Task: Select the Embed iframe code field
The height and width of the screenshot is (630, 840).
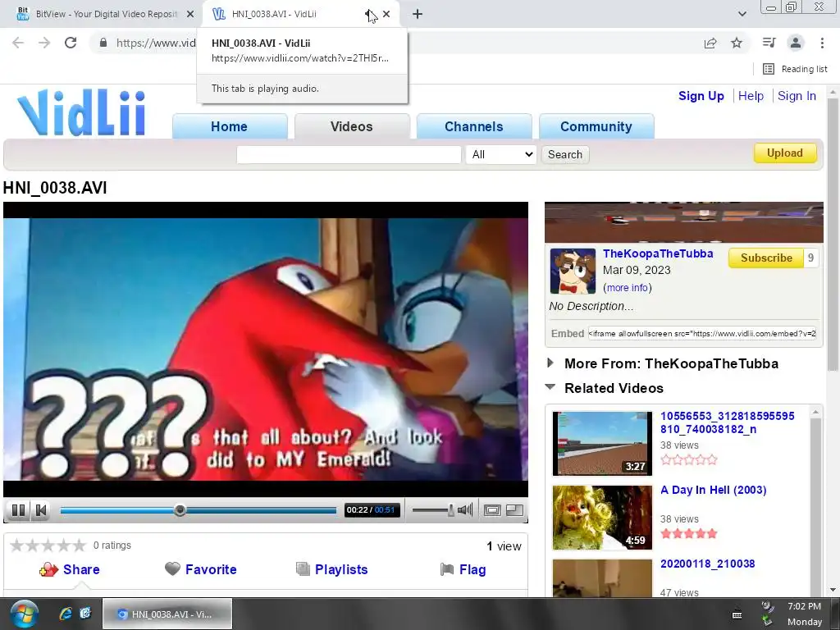Action: (702, 333)
